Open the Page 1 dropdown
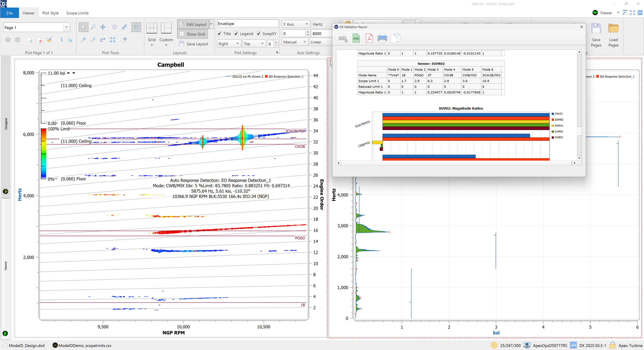This screenshot has width=644, height=350. [x=66, y=27]
